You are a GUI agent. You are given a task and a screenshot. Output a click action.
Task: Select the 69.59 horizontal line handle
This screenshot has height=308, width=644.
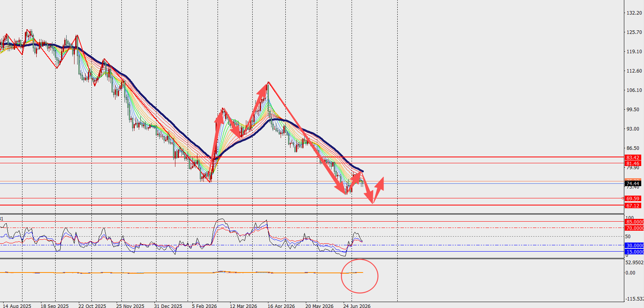(623, 198)
